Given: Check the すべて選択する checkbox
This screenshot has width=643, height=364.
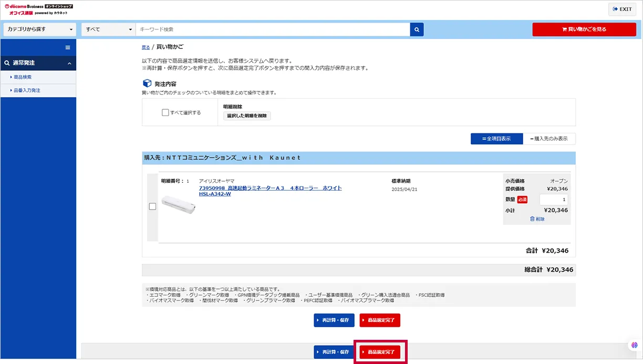Looking at the screenshot, I should [x=165, y=112].
